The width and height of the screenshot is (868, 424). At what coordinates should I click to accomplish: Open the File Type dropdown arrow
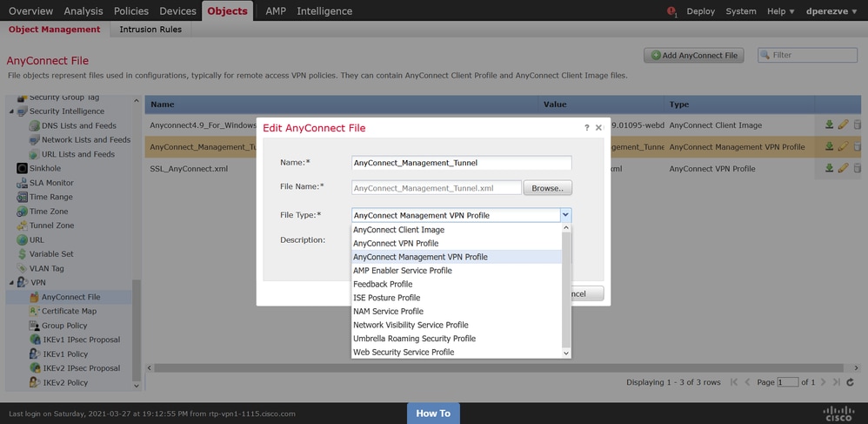point(565,215)
